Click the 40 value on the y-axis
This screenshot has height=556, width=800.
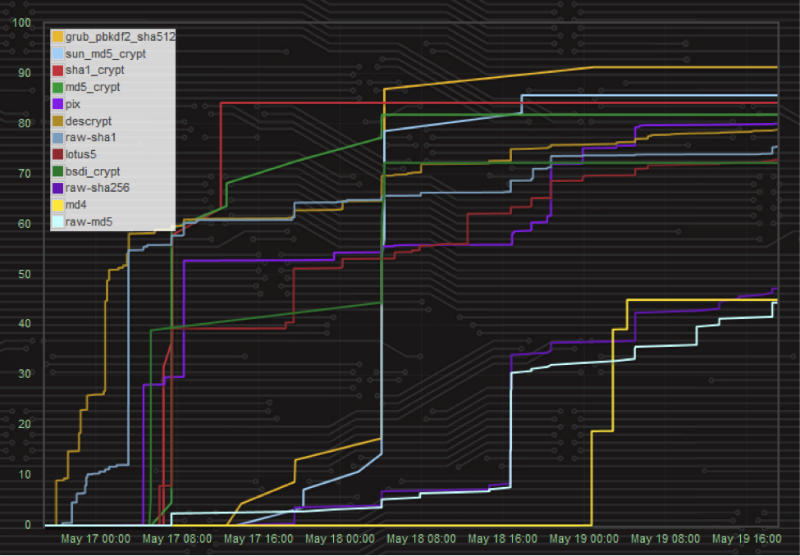tap(24, 324)
